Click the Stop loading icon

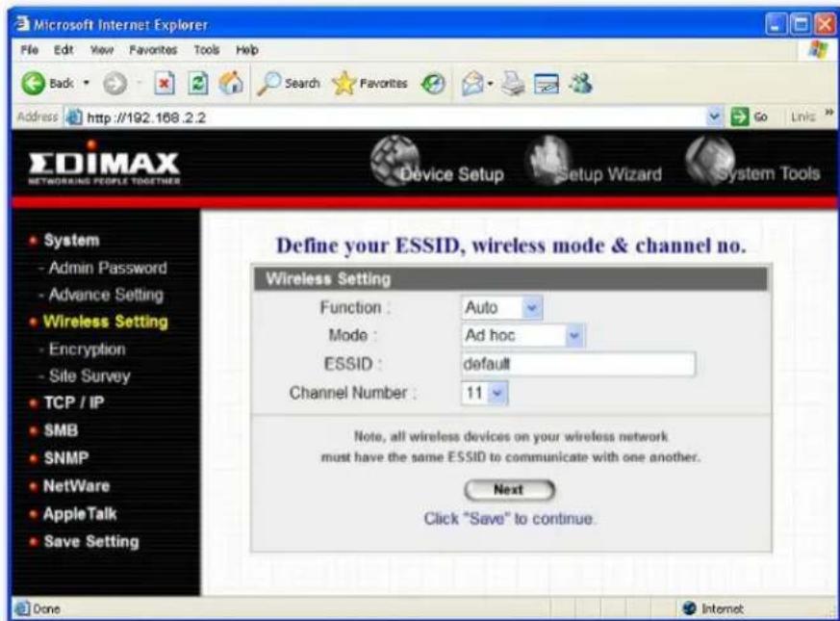tap(164, 84)
